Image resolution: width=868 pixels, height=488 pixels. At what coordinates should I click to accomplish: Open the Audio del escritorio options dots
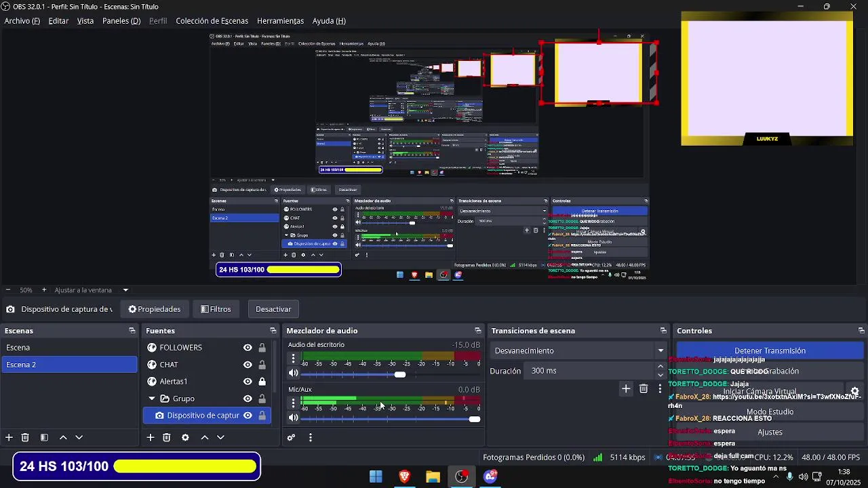(293, 359)
